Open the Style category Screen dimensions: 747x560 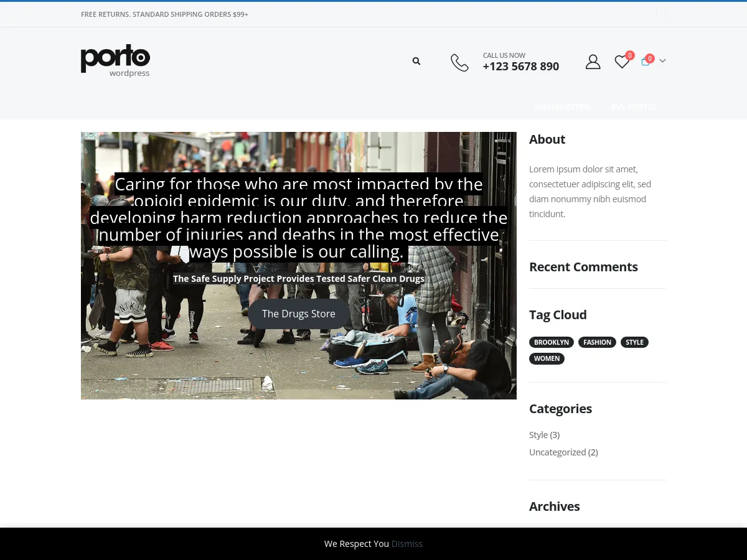coord(538,434)
